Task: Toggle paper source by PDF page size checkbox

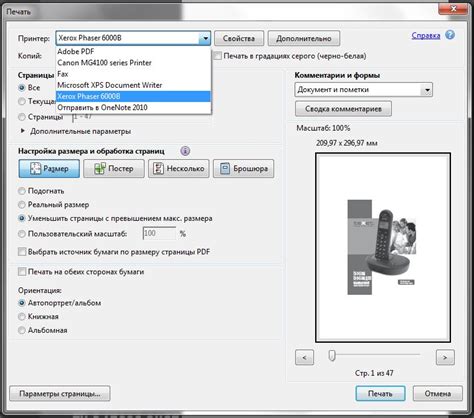Action: [22, 252]
